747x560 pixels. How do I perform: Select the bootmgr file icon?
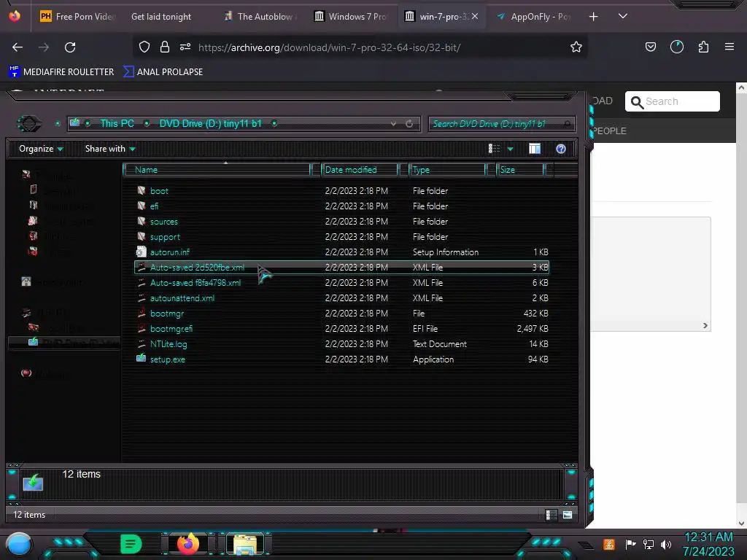click(141, 313)
